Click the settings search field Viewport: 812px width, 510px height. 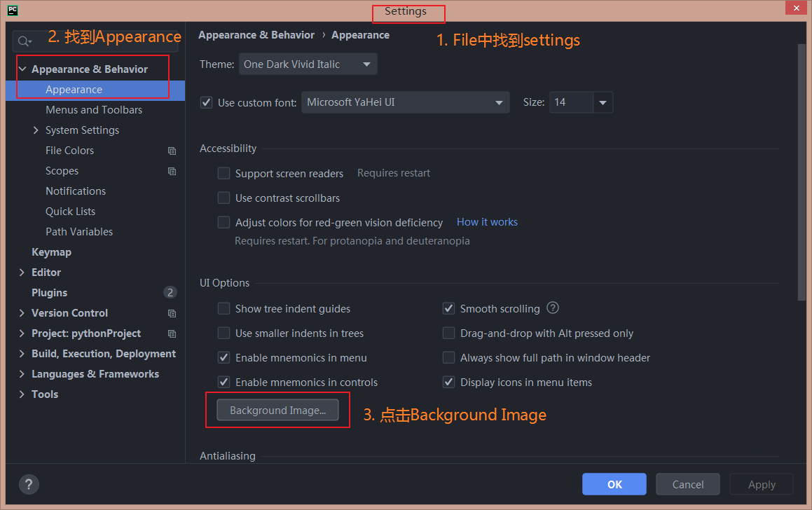click(x=95, y=41)
